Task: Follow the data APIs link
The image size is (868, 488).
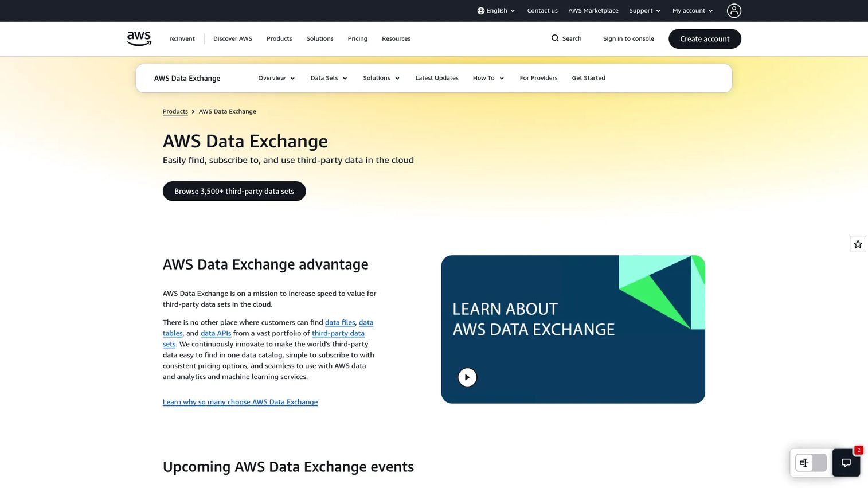Action: point(216,333)
